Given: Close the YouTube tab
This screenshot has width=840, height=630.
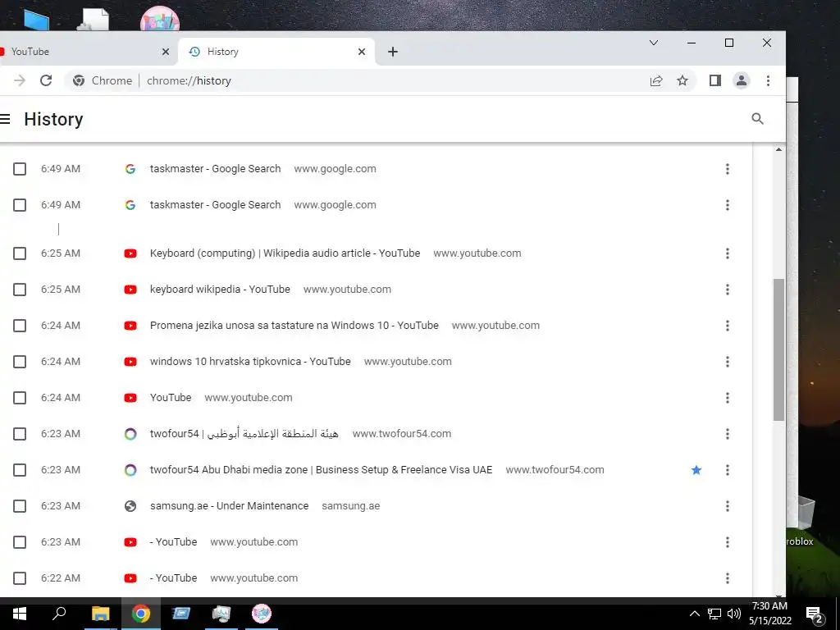Looking at the screenshot, I should coord(166,52).
